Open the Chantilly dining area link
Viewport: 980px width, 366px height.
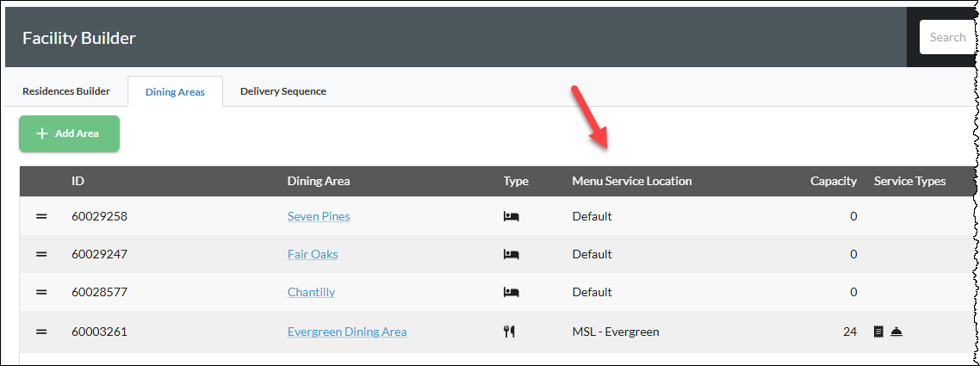pos(311,292)
